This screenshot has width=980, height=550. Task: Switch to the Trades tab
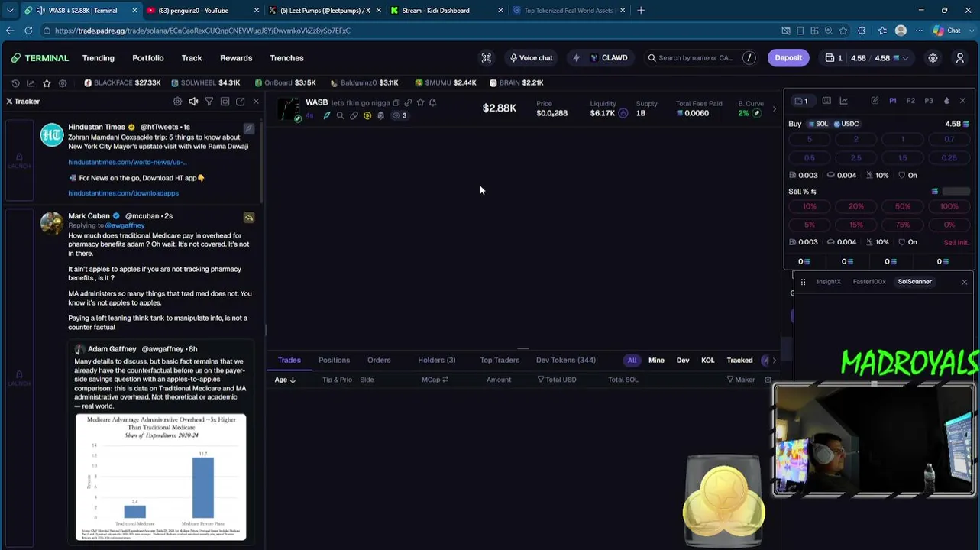tap(289, 361)
